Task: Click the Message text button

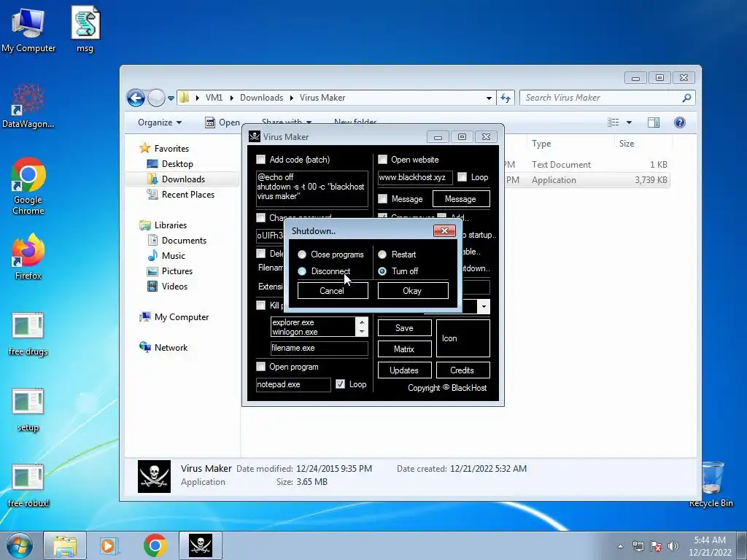Action: click(x=461, y=199)
